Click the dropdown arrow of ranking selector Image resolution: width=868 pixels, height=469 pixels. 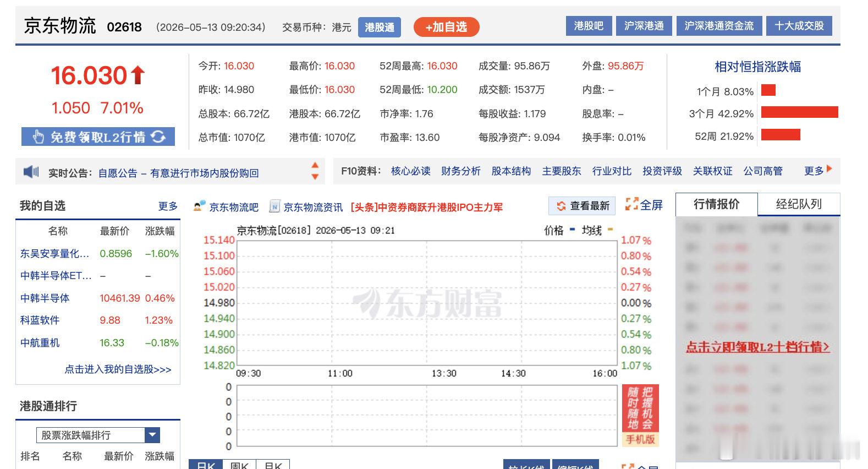point(152,435)
